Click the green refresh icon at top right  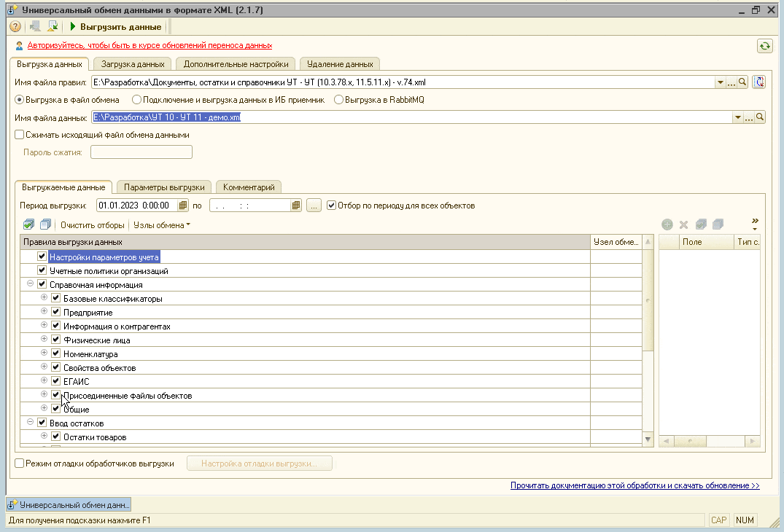[x=764, y=46]
